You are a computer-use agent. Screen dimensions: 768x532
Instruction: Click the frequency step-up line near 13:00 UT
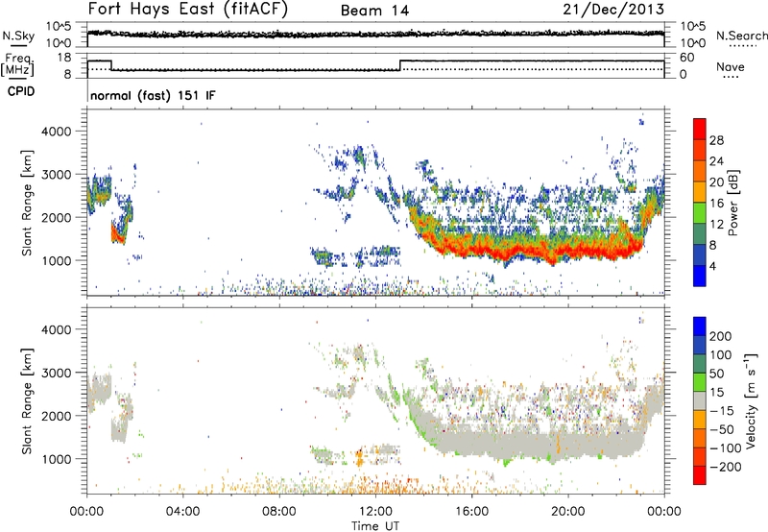[x=400, y=65]
